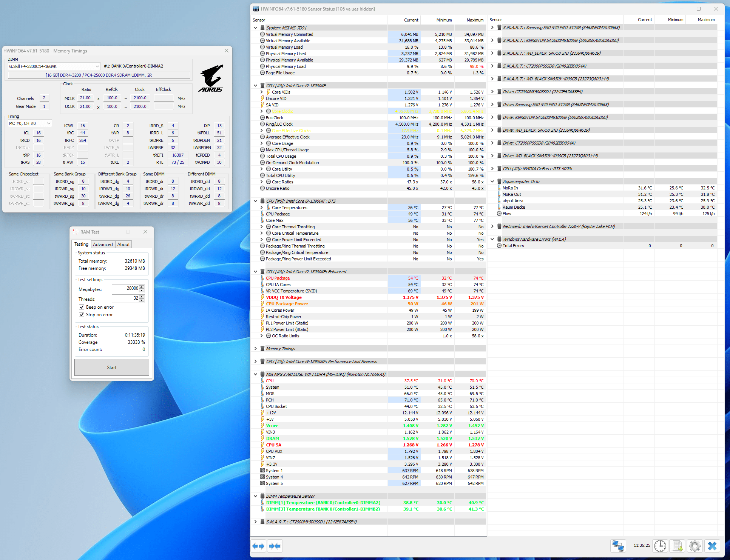Click the CPU Package Power lightning icon
This screenshot has width=730, height=560.
tap(262, 304)
